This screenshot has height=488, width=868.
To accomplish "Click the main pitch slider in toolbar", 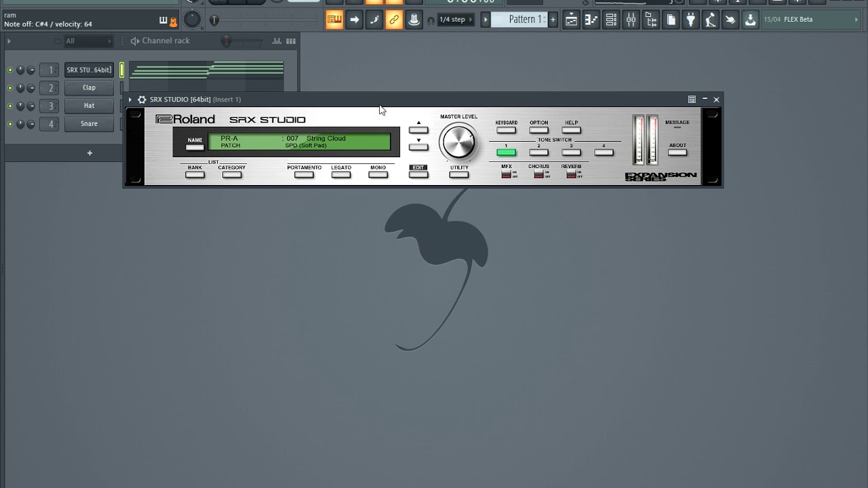I will point(262,20).
